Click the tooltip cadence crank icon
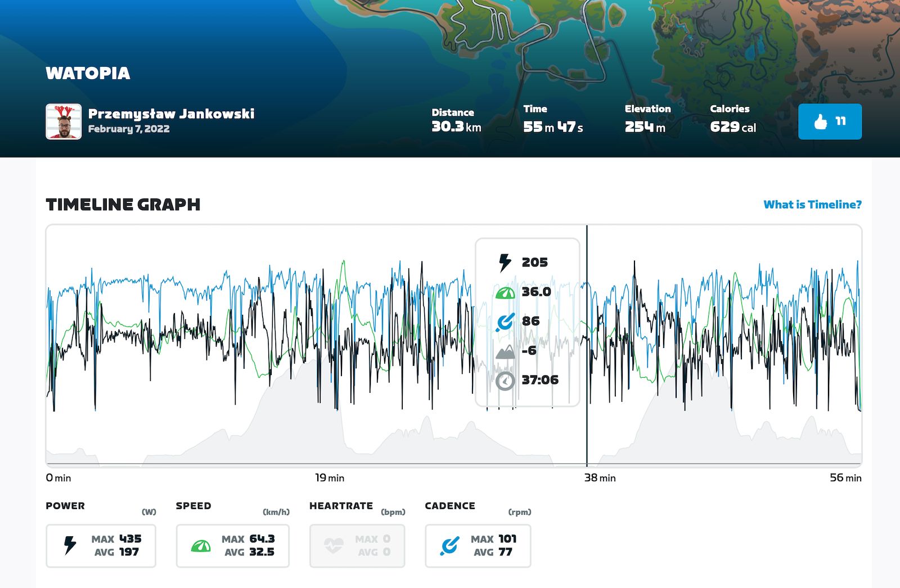900x588 pixels. tap(505, 322)
